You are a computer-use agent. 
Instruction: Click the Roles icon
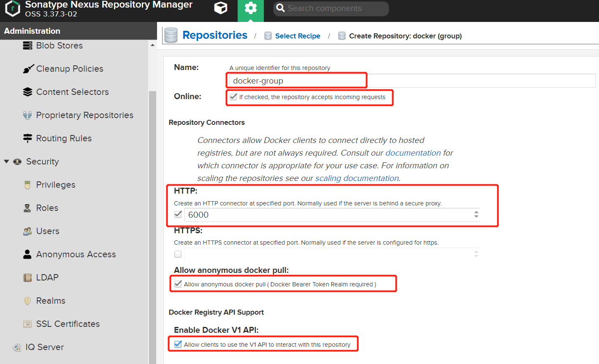(x=27, y=208)
